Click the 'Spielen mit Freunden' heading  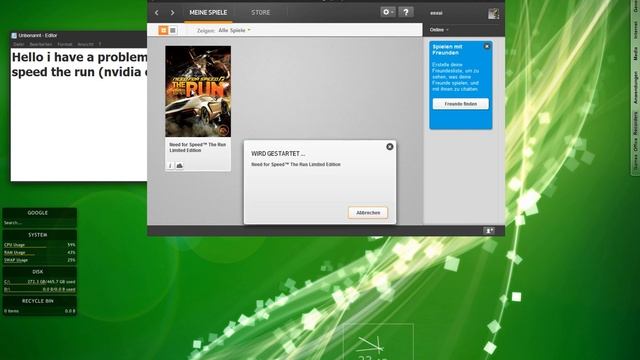point(448,50)
